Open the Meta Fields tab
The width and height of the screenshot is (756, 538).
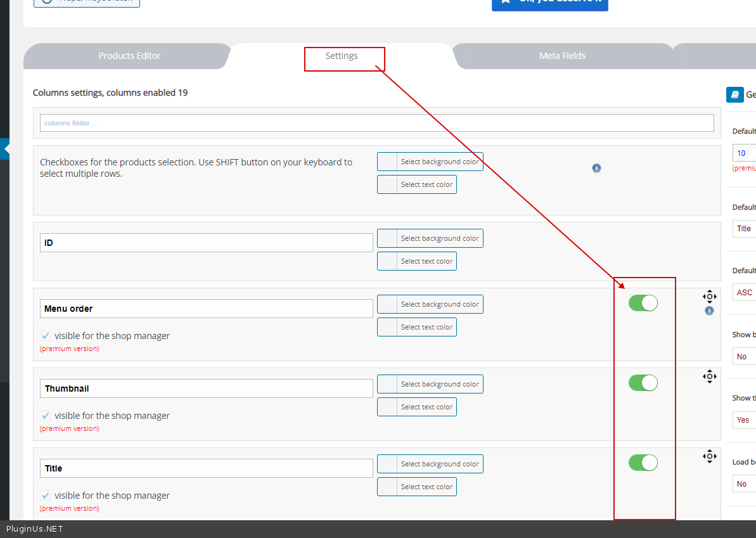click(x=562, y=56)
